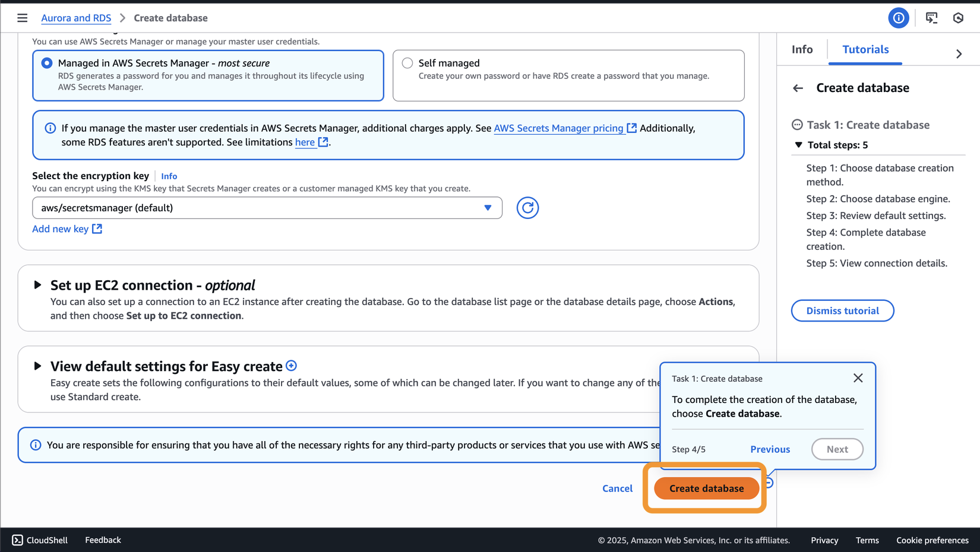Select Step 4: Complete database creation
The height and width of the screenshot is (552, 980).
[865, 239]
